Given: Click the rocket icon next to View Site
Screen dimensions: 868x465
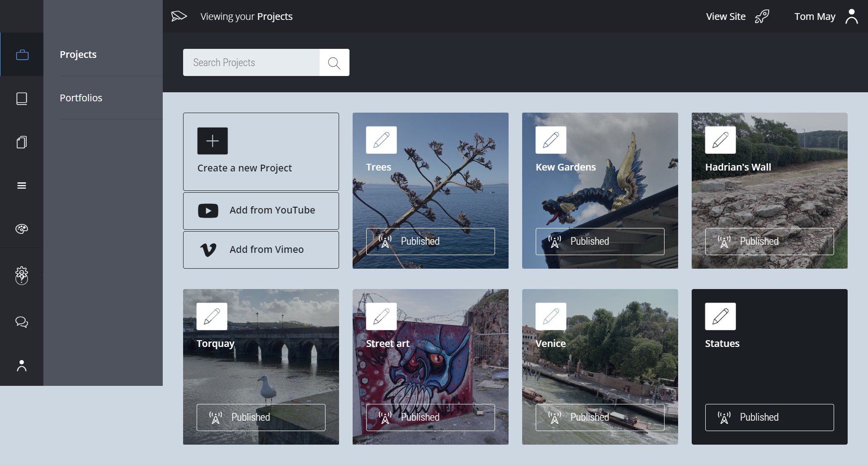Looking at the screenshot, I should coord(762,16).
